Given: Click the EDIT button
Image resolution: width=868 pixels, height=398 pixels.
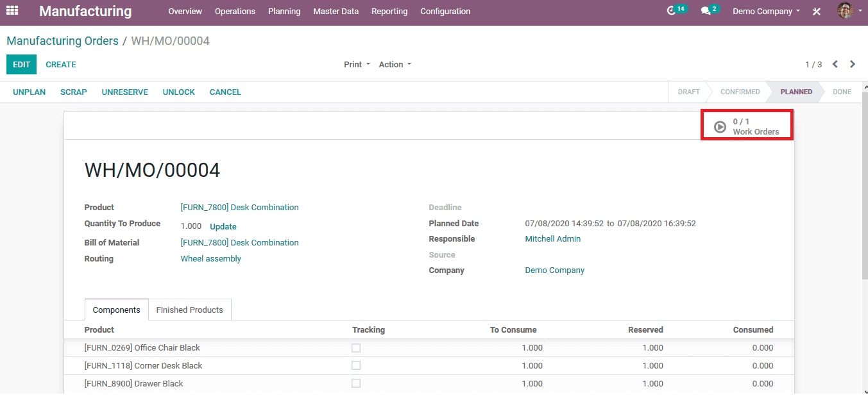Looking at the screenshot, I should [22, 65].
